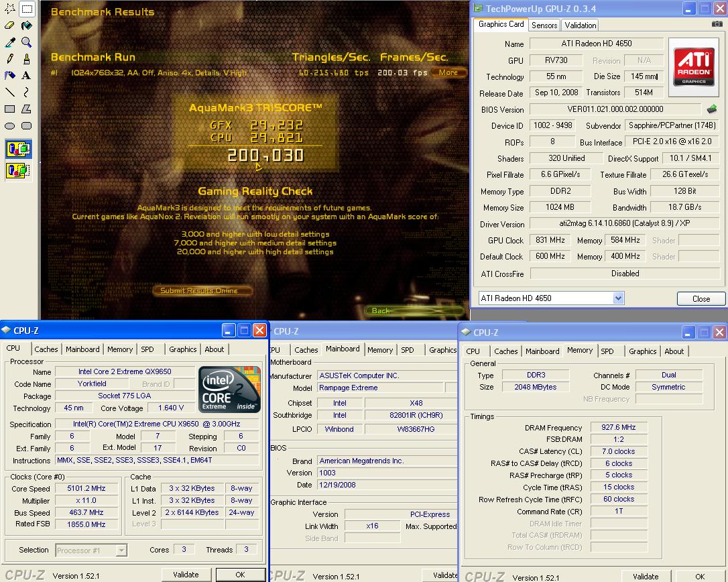The image size is (728, 582).
Task: Click OK in the left CPU-Z window
Action: click(240, 575)
